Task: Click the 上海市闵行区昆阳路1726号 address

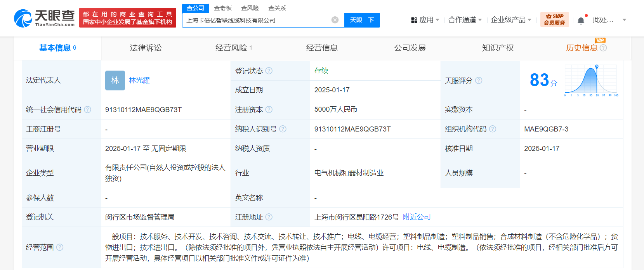Action: tap(356, 217)
